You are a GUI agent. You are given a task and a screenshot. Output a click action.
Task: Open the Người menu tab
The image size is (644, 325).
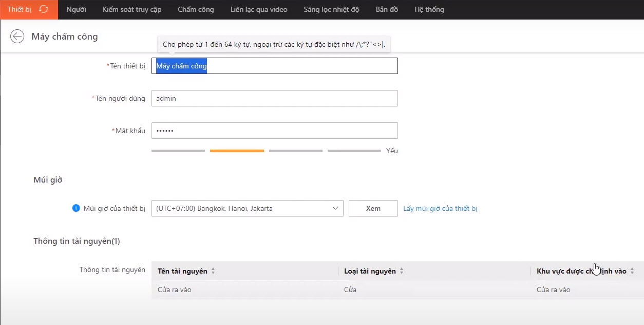coord(76,9)
